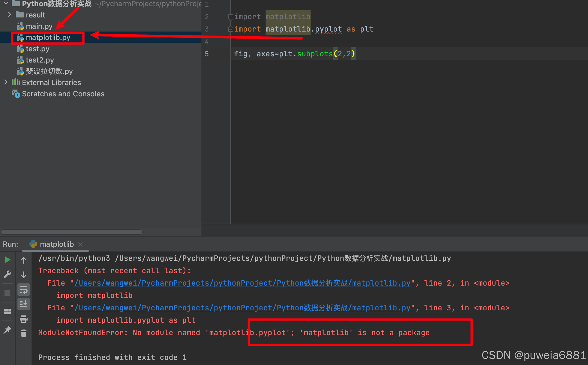Click the restore layout icon

(8, 311)
